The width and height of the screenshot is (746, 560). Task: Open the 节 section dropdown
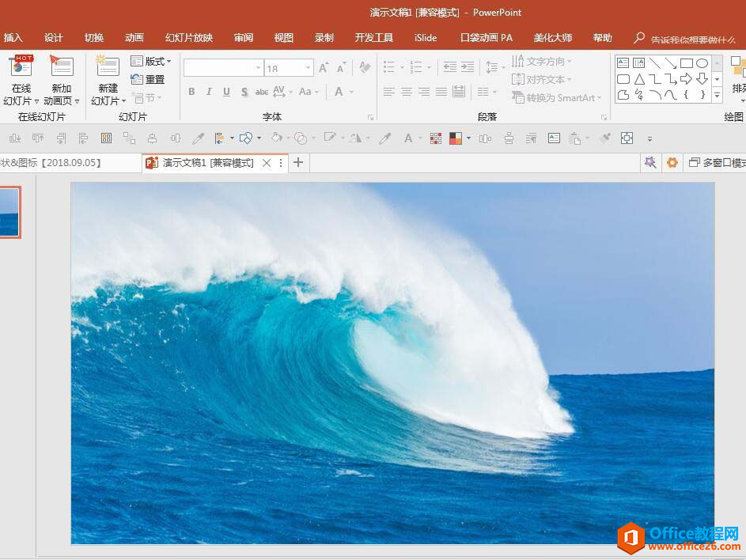[148, 97]
